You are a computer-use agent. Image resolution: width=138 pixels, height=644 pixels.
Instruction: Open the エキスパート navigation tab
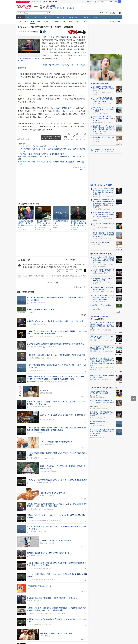pyautogui.click(x=48, y=17)
